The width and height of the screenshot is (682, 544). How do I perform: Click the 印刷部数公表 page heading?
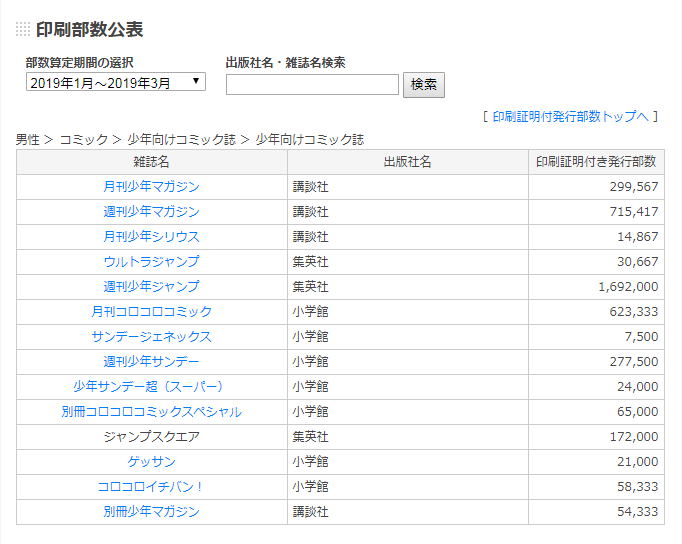tap(90, 30)
